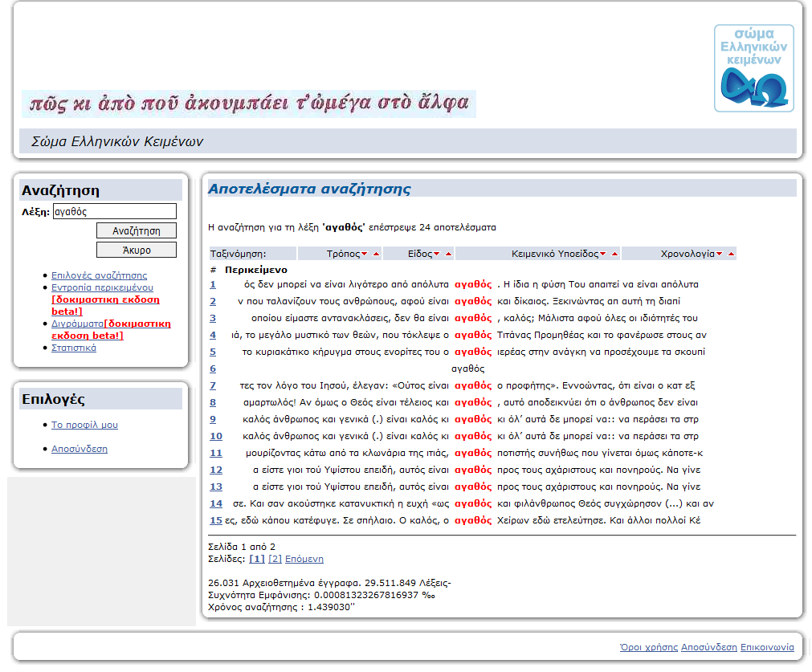Go to Το προφίλ μου
Screen dimensions: 812x672
pyautogui.click(x=84, y=425)
